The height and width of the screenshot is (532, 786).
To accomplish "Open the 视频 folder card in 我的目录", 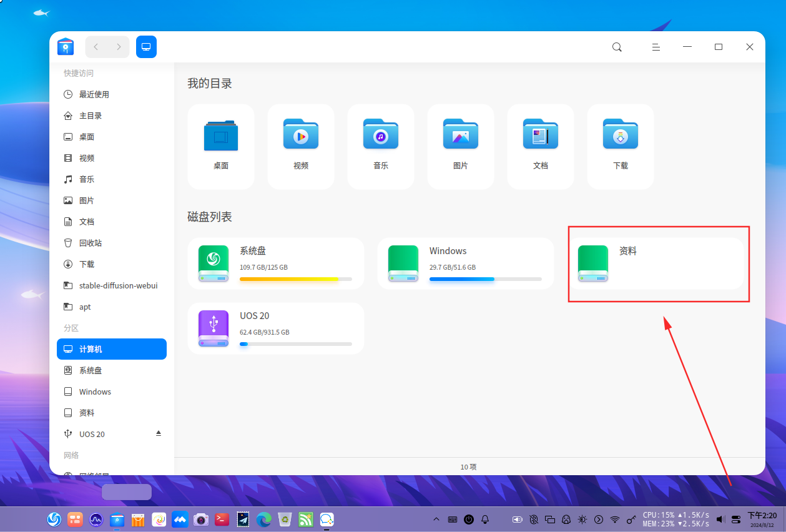I will point(301,147).
